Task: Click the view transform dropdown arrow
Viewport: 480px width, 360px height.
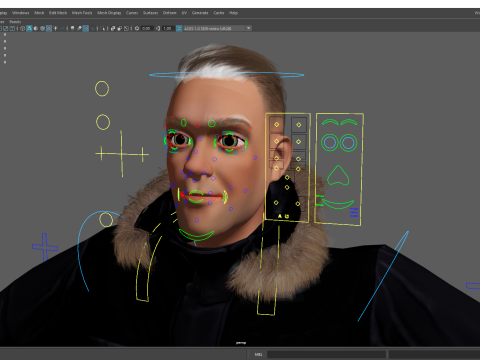Action: [248, 28]
